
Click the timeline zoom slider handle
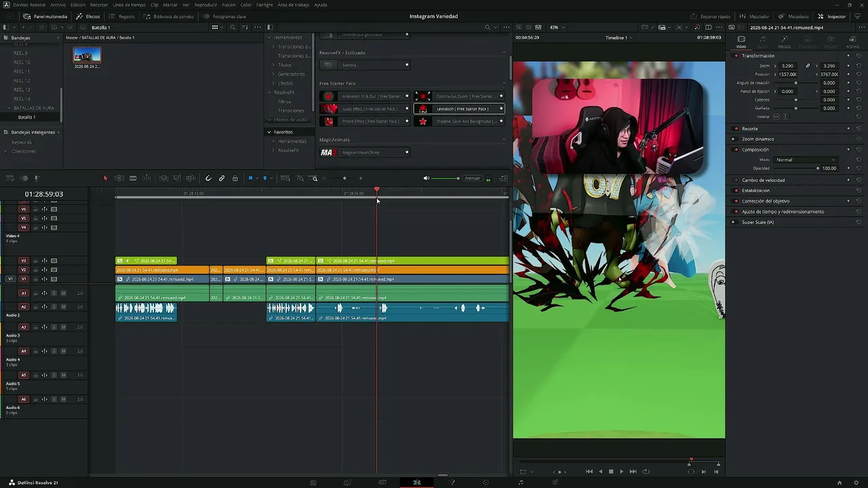tap(344, 178)
